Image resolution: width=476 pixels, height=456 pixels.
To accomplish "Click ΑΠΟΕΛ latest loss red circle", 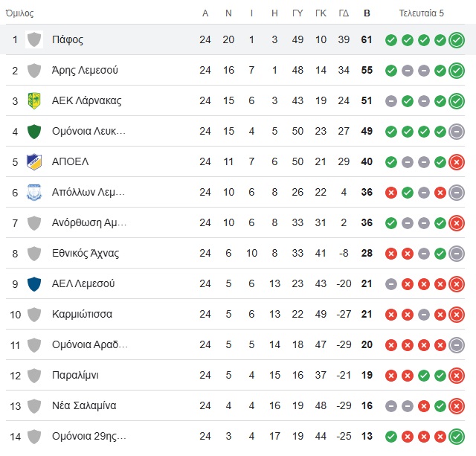I will click(x=457, y=162).
